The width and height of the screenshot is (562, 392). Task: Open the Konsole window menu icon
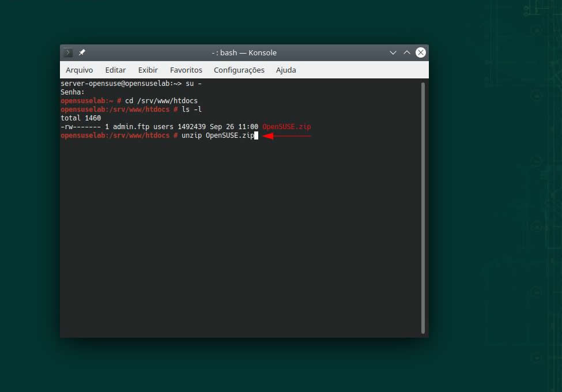coord(68,52)
